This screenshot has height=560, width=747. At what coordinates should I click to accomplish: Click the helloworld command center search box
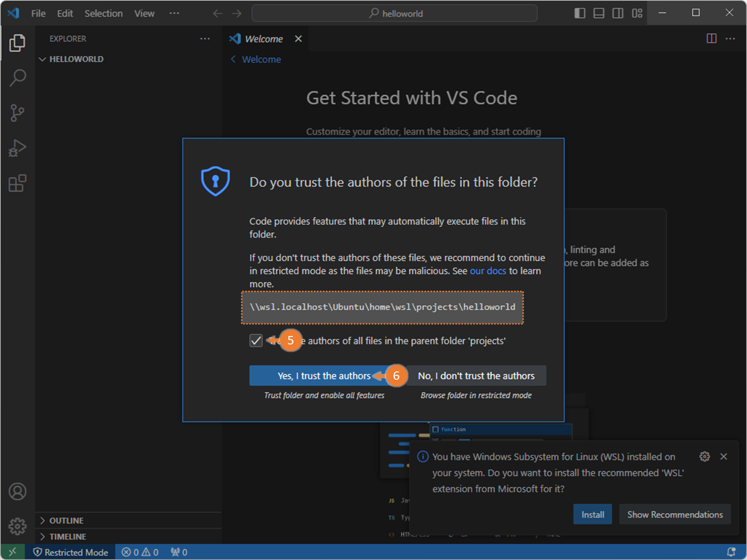point(394,13)
